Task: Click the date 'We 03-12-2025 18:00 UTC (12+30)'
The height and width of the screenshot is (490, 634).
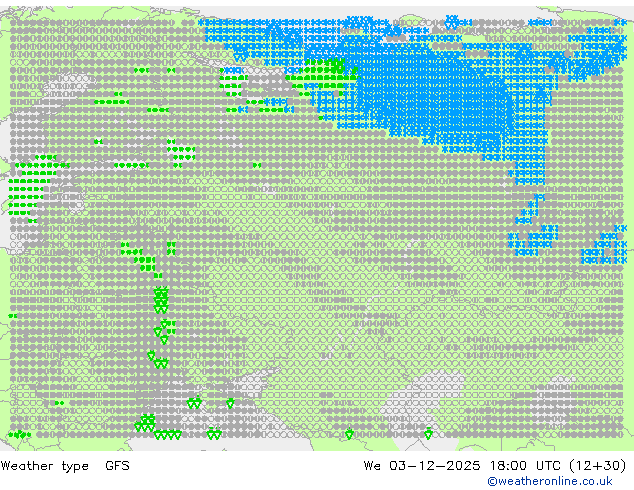Action: [495, 466]
